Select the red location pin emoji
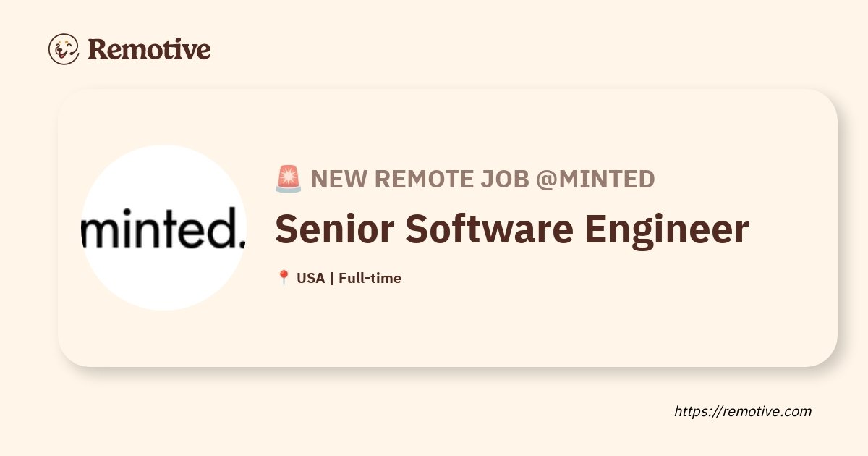 [x=284, y=278]
